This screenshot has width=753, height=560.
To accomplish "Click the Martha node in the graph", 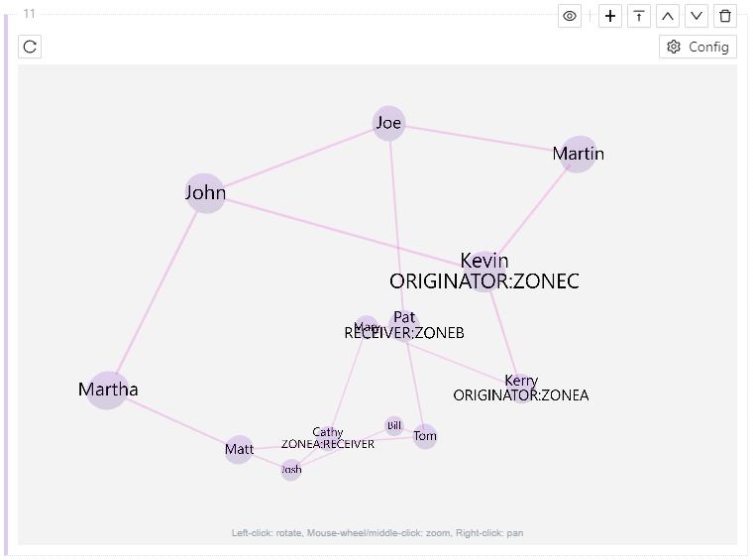I will point(107,390).
